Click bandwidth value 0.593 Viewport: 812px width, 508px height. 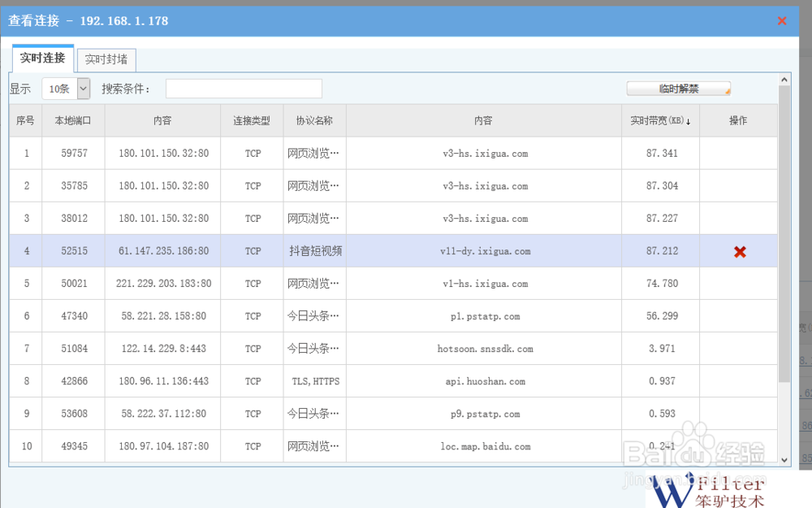pyautogui.click(x=661, y=414)
